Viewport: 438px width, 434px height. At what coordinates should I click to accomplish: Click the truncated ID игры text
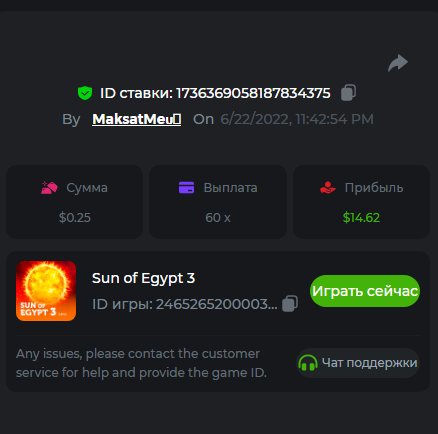coord(185,304)
